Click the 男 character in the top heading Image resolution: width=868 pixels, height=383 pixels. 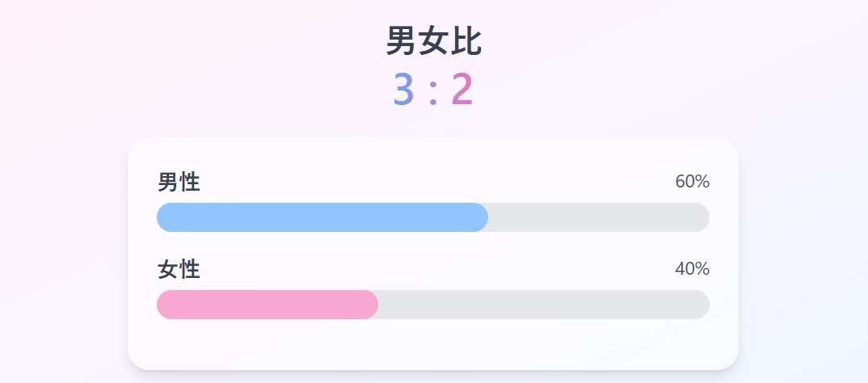pyautogui.click(x=402, y=41)
